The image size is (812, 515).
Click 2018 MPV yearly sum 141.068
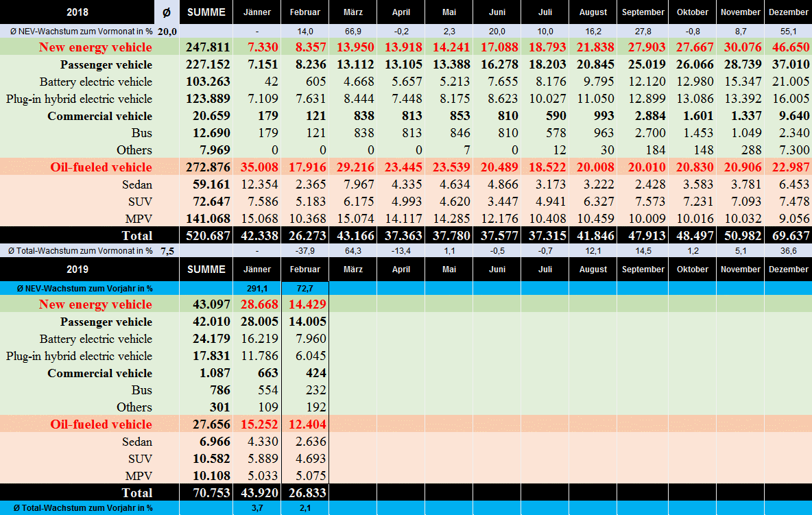208,219
